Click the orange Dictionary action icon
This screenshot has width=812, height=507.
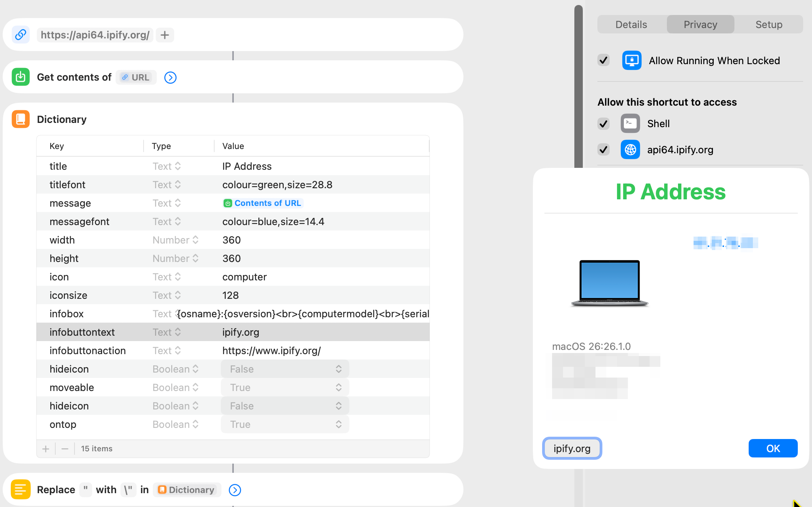click(21, 119)
